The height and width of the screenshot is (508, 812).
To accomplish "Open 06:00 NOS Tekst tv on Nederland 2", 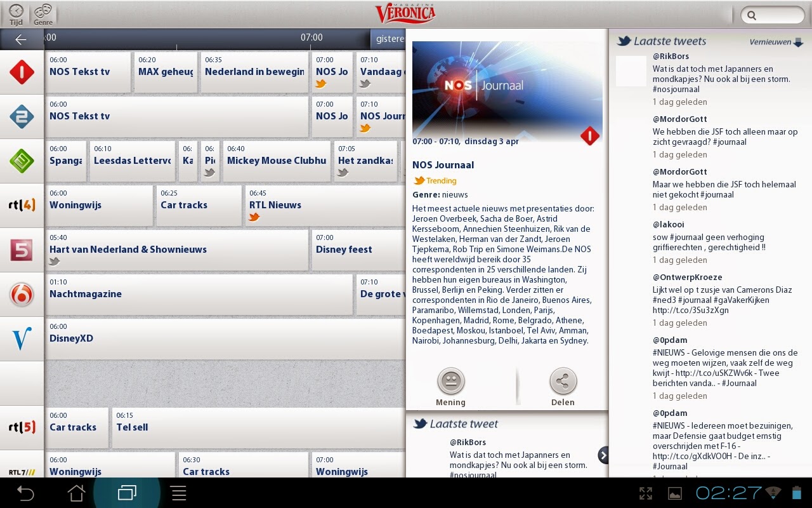I will click(x=177, y=117).
